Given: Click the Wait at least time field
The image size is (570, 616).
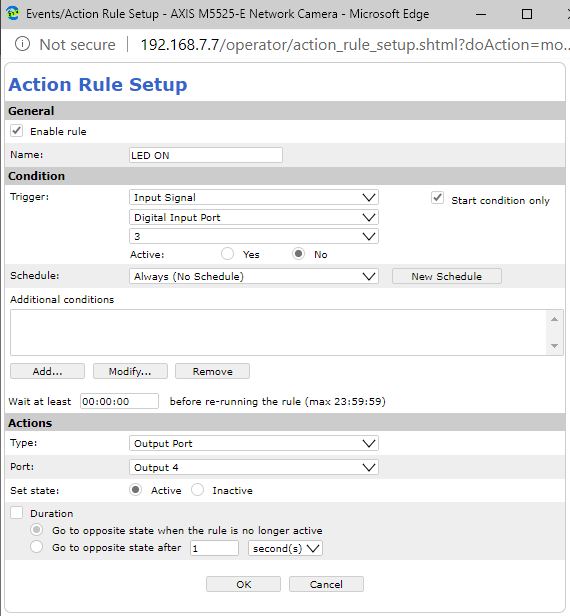Looking at the screenshot, I should [x=119, y=401].
